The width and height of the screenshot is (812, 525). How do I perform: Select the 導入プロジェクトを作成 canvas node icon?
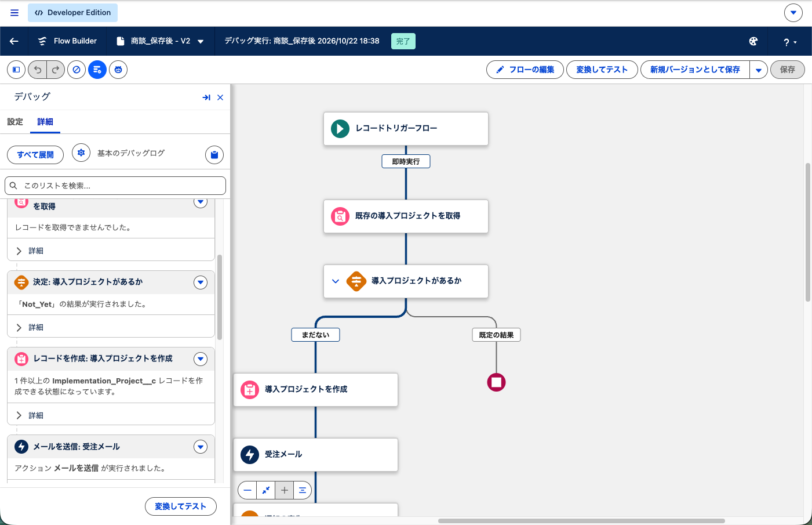click(250, 390)
